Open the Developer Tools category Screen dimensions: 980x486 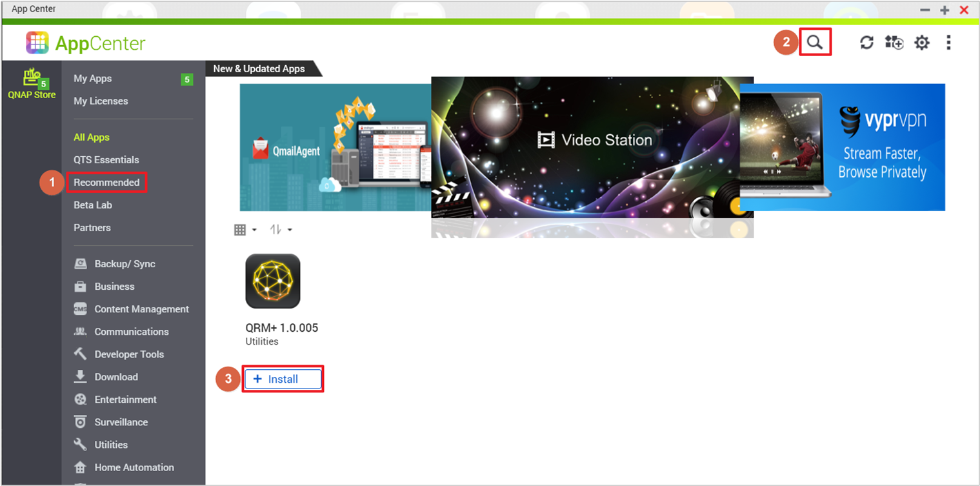tap(129, 354)
